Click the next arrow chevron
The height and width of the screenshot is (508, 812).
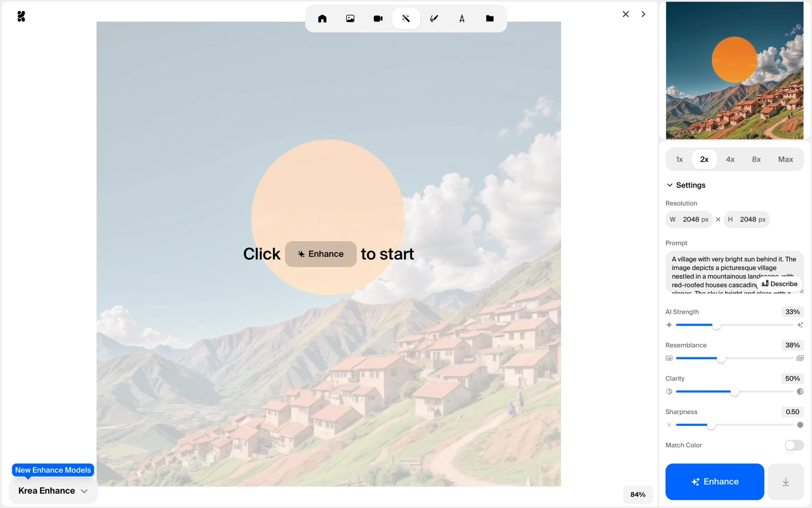pos(643,14)
